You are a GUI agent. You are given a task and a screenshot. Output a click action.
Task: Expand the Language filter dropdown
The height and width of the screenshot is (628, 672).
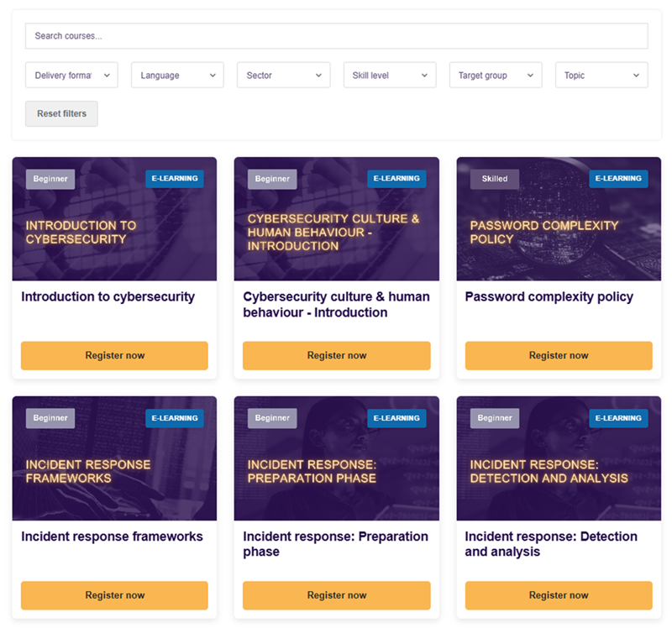coord(177,76)
